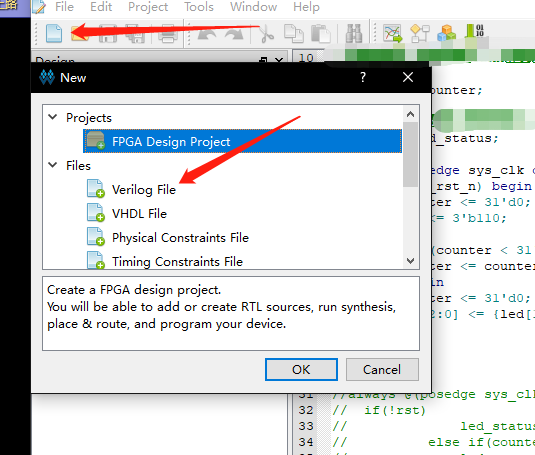
Task: Click the binary 0110 programmer icon
Action: coord(475,31)
